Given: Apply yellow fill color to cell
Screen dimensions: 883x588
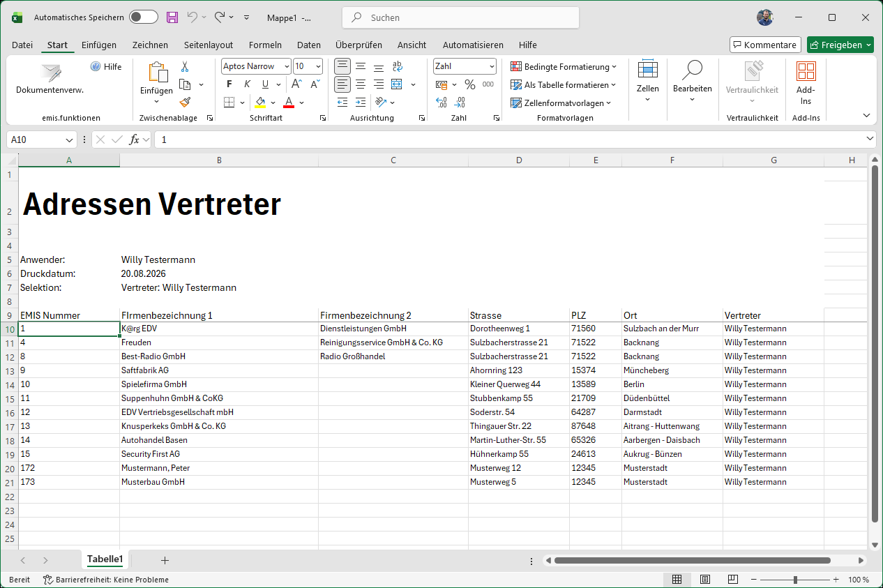Looking at the screenshot, I should tap(260, 103).
